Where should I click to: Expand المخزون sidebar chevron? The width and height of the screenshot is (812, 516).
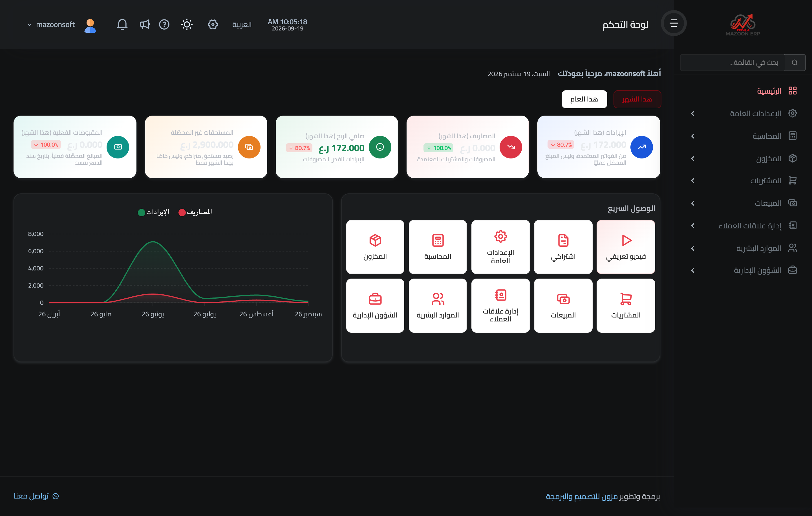(x=693, y=158)
